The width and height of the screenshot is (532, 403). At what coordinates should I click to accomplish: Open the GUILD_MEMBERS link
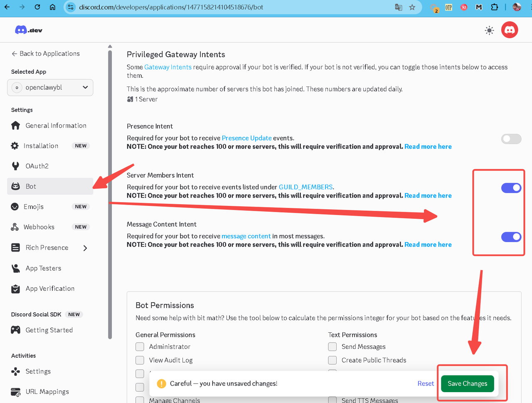pyautogui.click(x=305, y=187)
